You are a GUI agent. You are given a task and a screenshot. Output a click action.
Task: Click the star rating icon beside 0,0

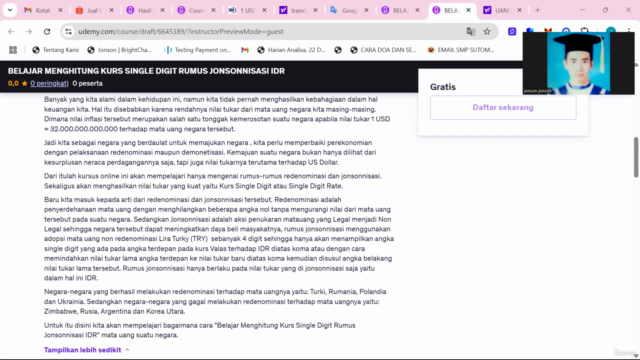point(24,83)
